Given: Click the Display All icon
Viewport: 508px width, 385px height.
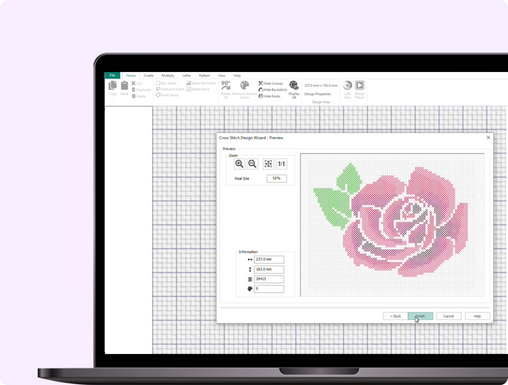Looking at the screenshot, I should point(294,85).
